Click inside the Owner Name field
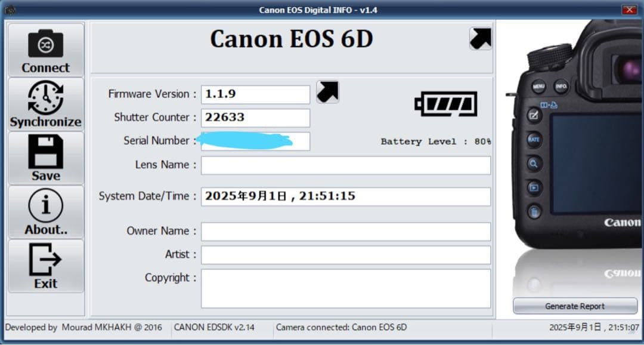Screen dimensions: 644x345 [x=346, y=231]
